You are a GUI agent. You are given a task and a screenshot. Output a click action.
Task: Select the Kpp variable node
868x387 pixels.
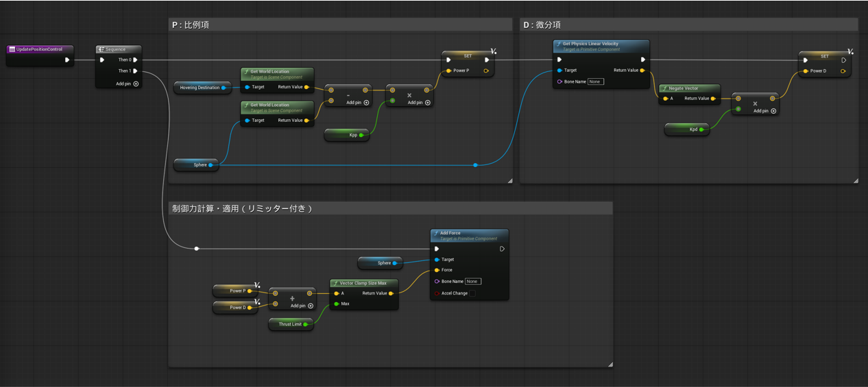coord(346,135)
